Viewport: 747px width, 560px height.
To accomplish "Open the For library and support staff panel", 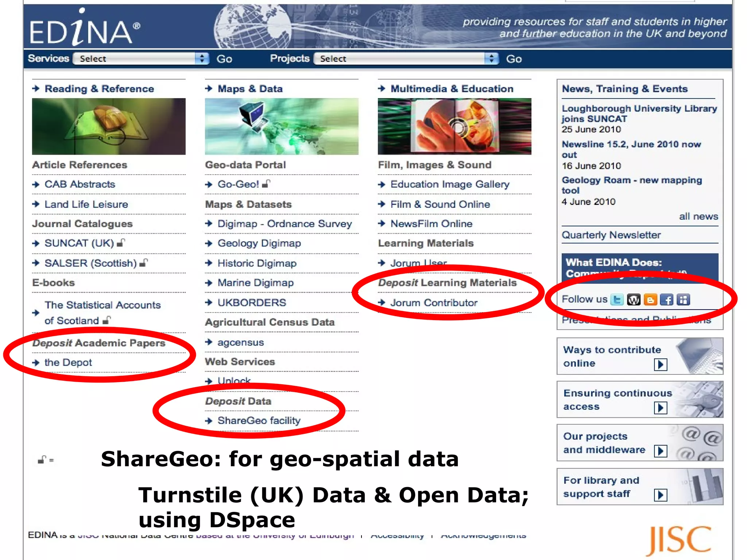I will coord(640,487).
